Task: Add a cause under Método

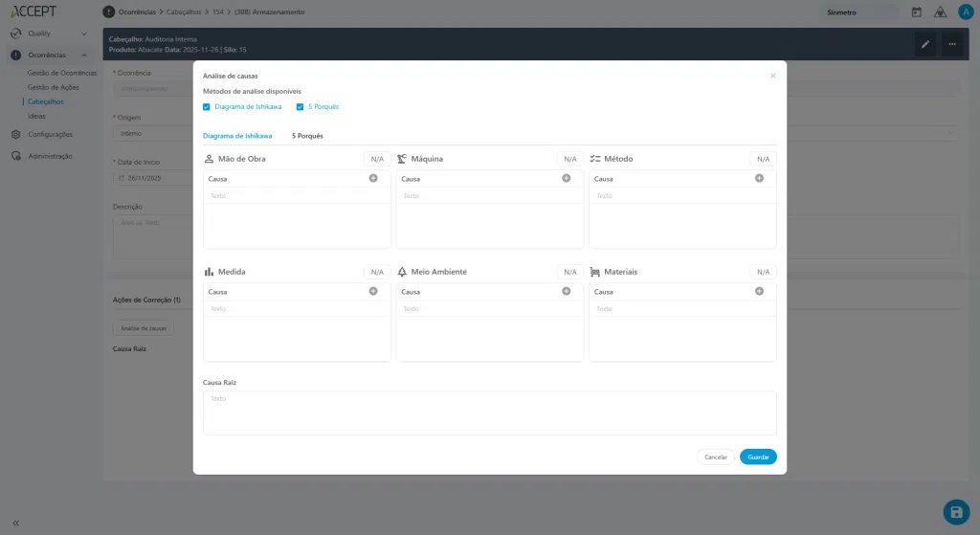Action: click(x=759, y=178)
